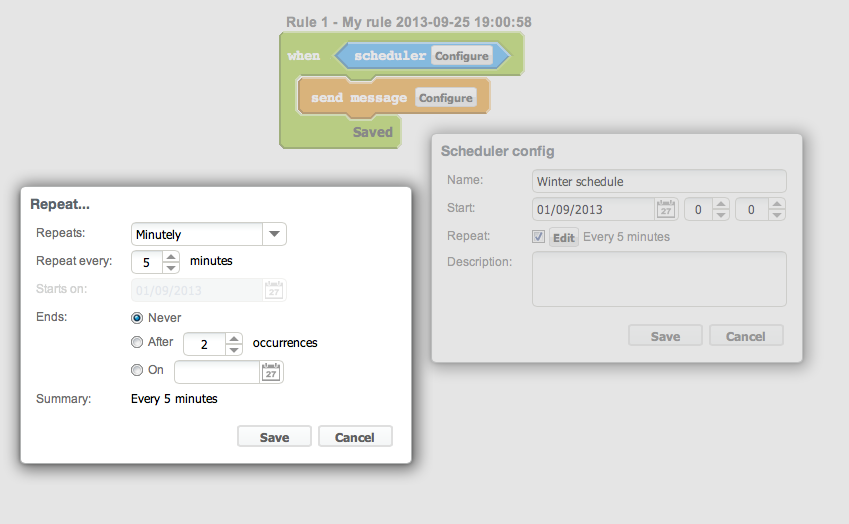Select the Never ends radio option

pyautogui.click(x=137, y=317)
